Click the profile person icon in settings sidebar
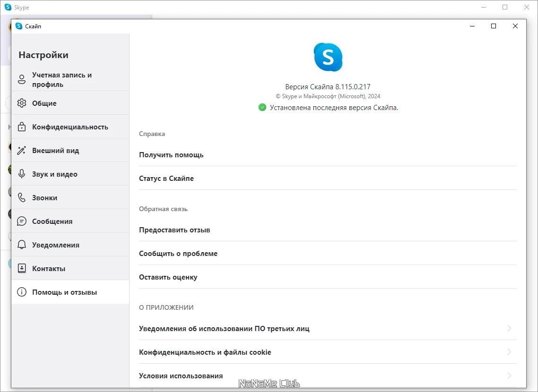538x392 pixels. pos(22,79)
